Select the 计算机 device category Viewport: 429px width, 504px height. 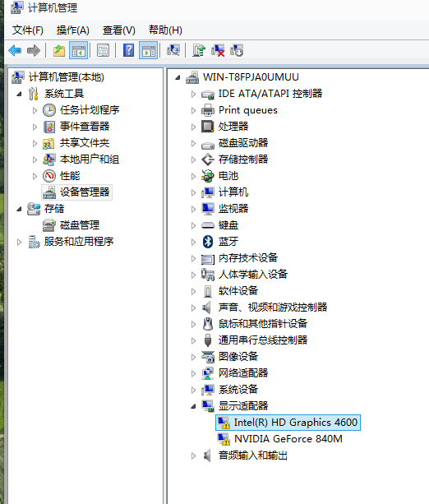[233, 192]
